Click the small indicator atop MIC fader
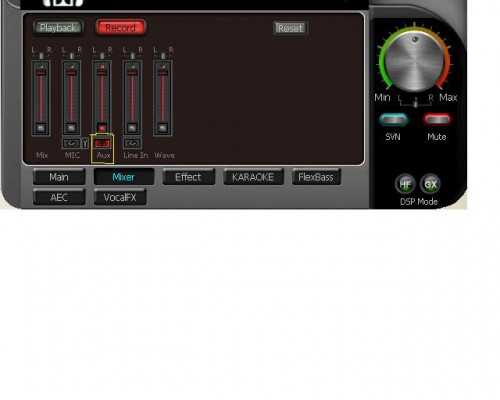The width and height of the screenshot is (500, 400). pyautogui.click(x=72, y=66)
